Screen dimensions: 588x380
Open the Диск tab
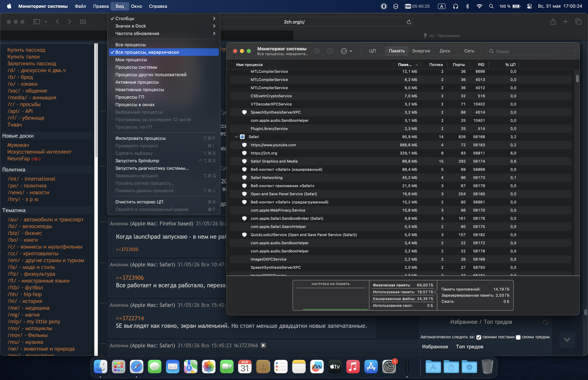coord(445,51)
